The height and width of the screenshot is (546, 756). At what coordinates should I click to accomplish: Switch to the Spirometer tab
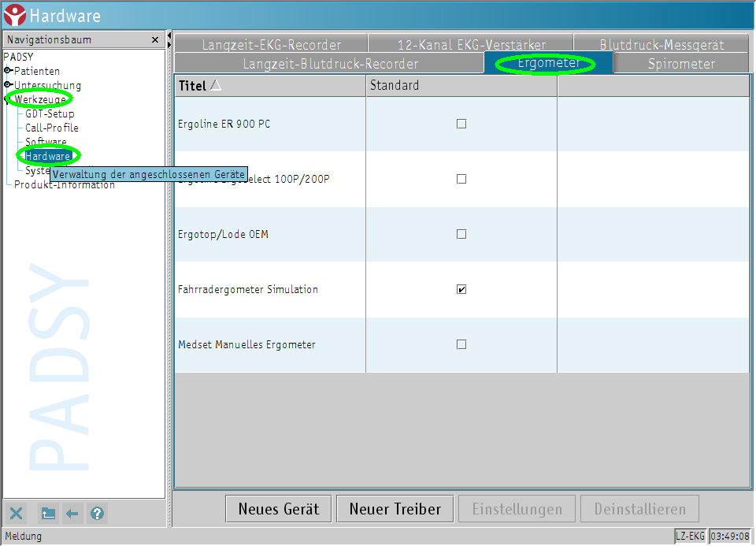click(x=681, y=64)
